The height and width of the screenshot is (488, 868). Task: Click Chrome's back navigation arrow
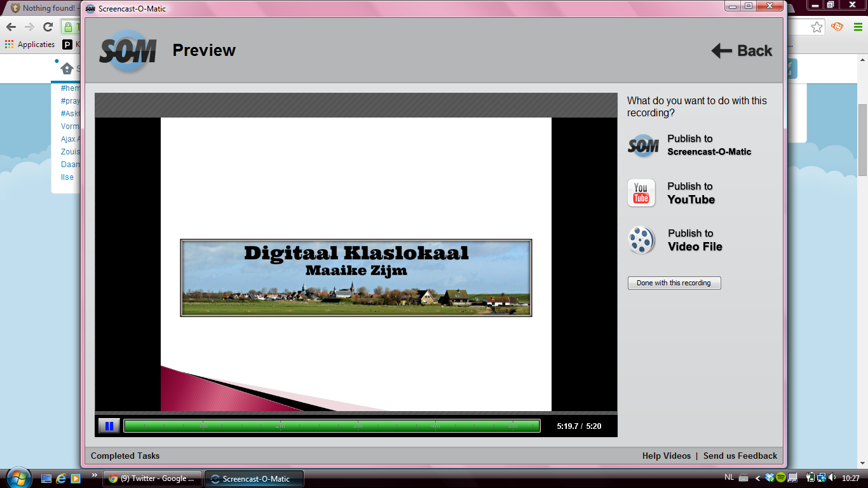click(x=11, y=27)
